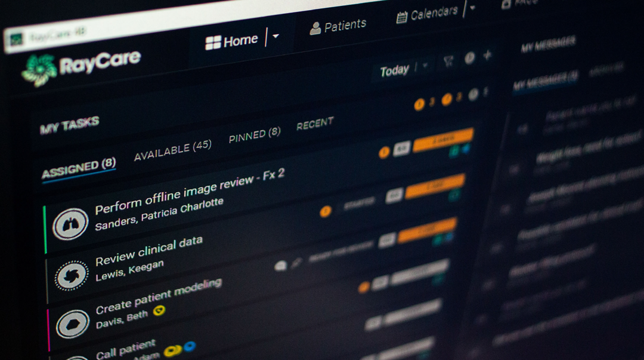Click the Create patient modeling task icon

pyautogui.click(x=73, y=324)
